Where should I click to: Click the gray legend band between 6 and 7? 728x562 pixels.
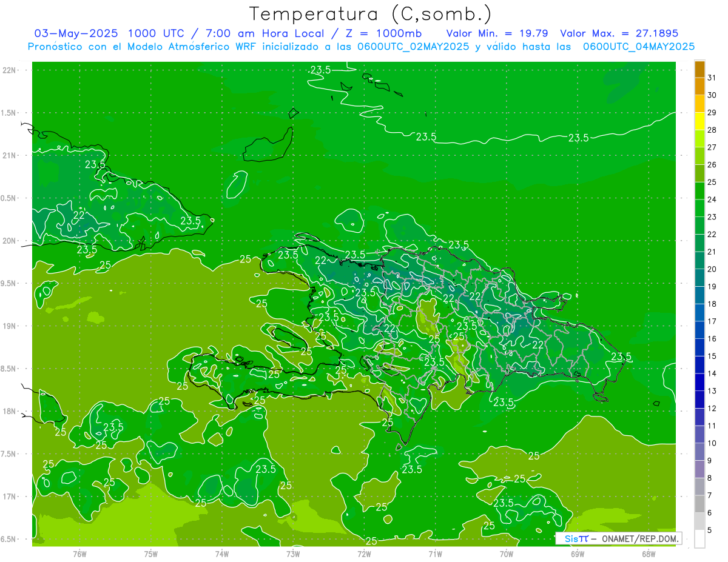(x=699, y=504)
